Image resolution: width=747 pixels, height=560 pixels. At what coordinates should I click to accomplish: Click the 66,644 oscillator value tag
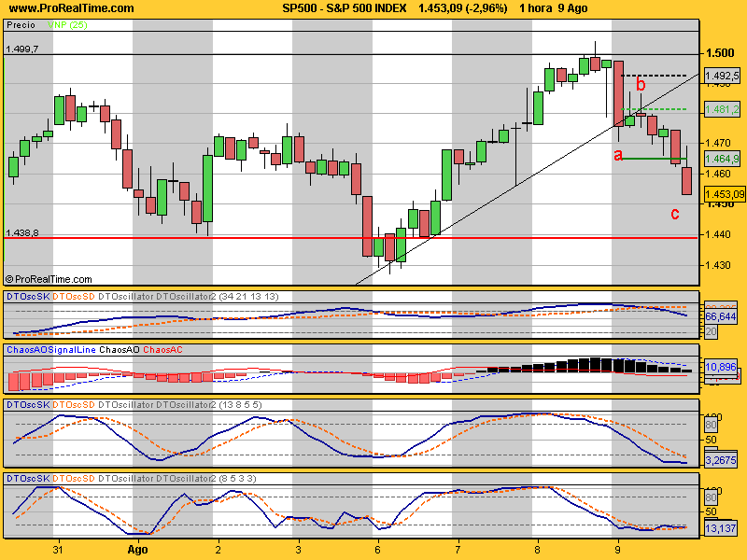[x=721, y=316]
